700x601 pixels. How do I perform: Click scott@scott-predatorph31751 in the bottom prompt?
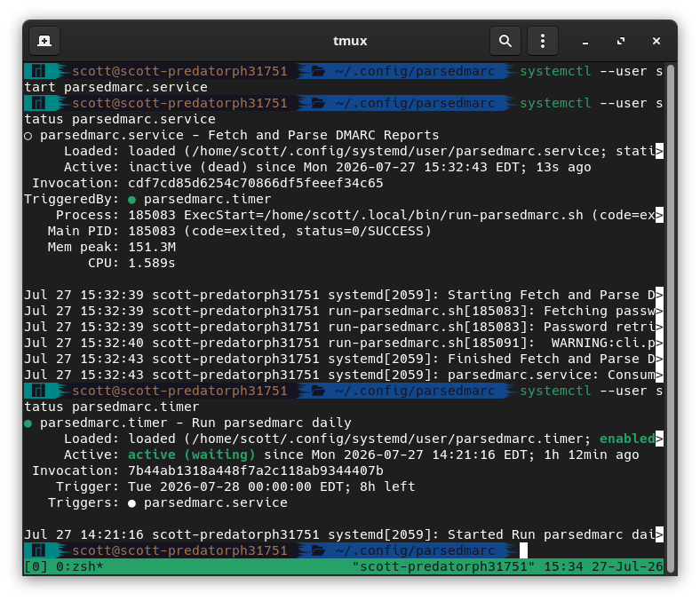coord(180,551)
